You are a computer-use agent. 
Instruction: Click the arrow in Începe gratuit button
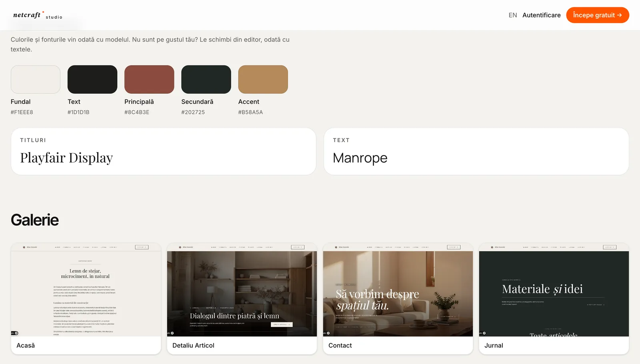point(620,15)
